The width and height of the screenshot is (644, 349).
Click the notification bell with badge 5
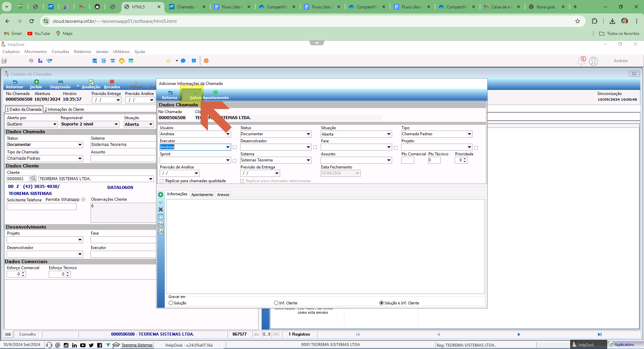click(582, 61)
